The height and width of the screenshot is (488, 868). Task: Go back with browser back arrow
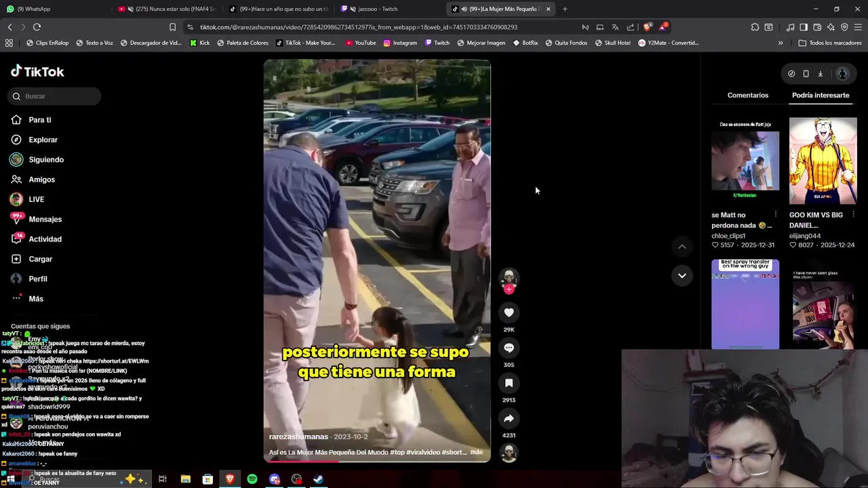pos(9,27)
